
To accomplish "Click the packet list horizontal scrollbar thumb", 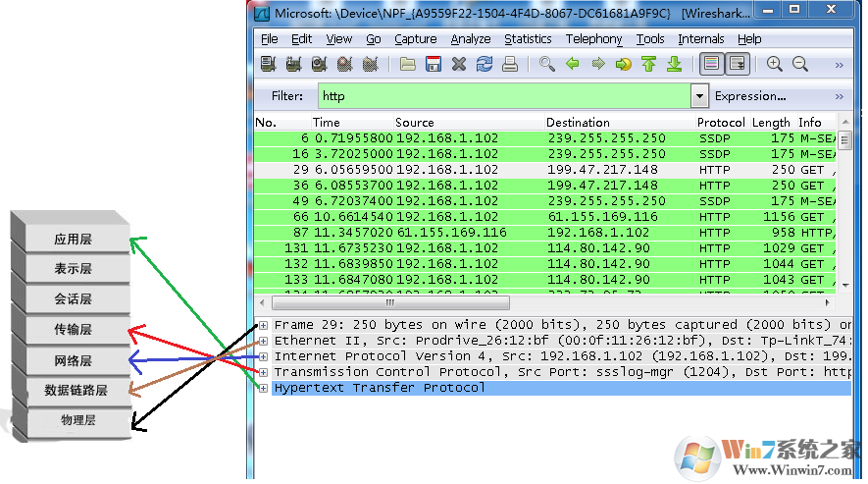I will point(390,302).
